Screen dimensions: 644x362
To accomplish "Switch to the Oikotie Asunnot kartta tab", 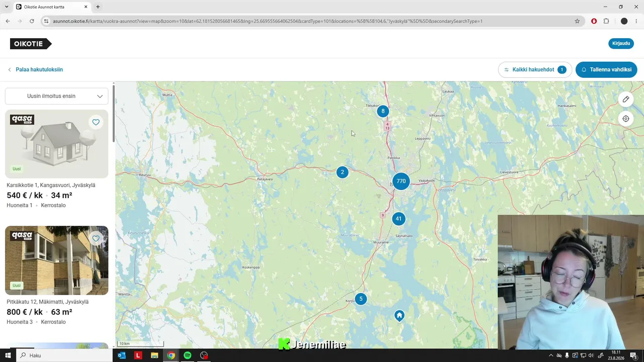I will [52, 7].
